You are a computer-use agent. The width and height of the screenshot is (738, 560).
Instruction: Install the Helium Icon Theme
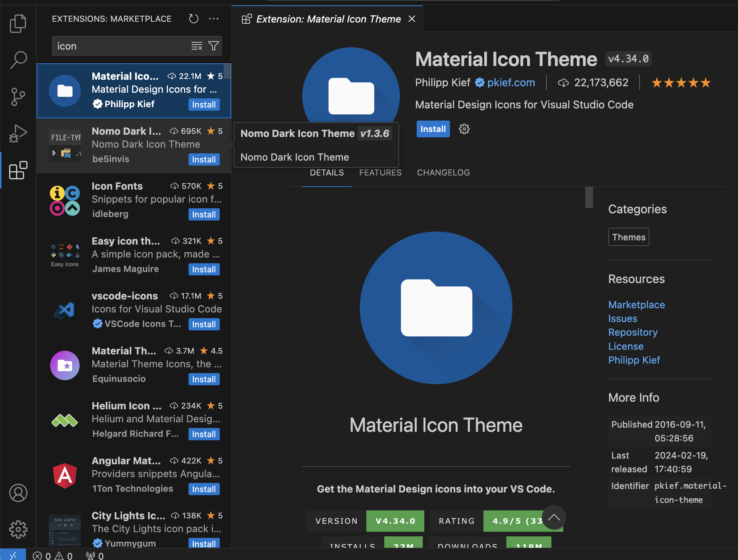(204, 434)
